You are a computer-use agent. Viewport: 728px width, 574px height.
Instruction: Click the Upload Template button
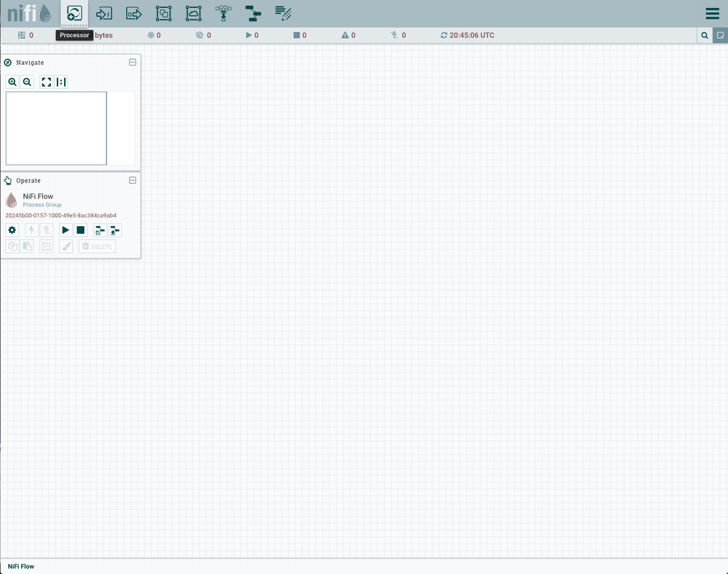[114, 230]
